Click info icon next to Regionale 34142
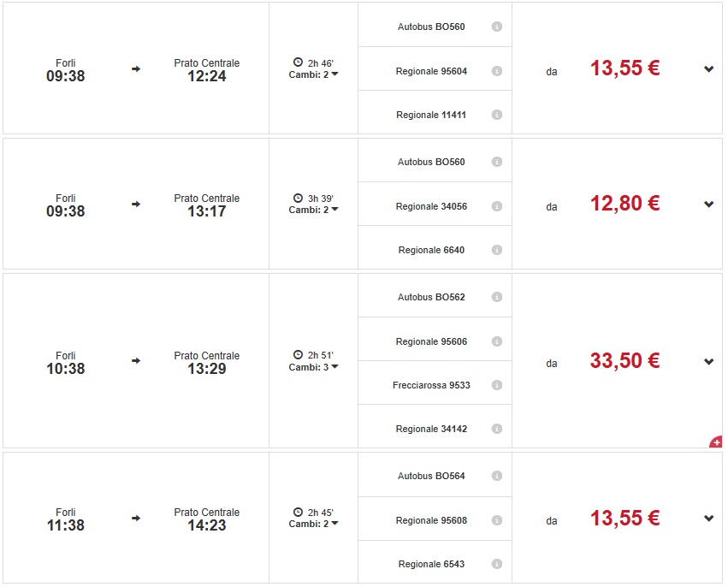This screenshot has width=728, height=587. click(497, 429)
